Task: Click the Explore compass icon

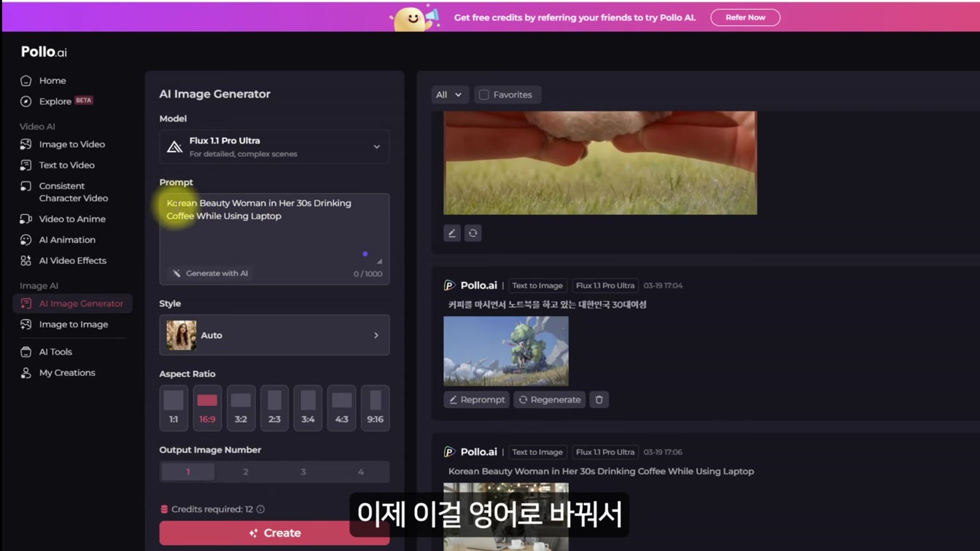Action: [x=26, y=101]
